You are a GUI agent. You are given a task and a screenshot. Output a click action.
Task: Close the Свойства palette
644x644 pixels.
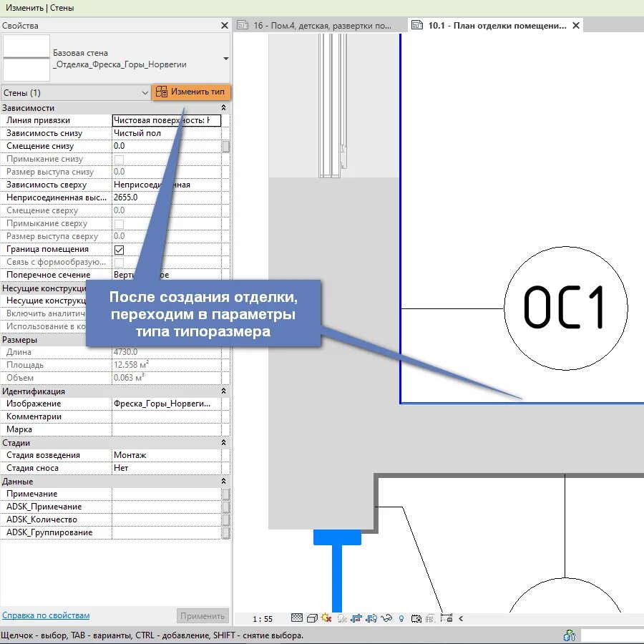coord(224,26)
